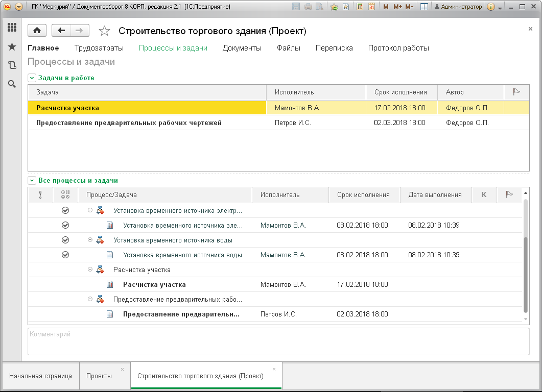The width and height of the screenshot is (542, 392).
Task: Sort by Автор column header
Action: click(470, 92)
